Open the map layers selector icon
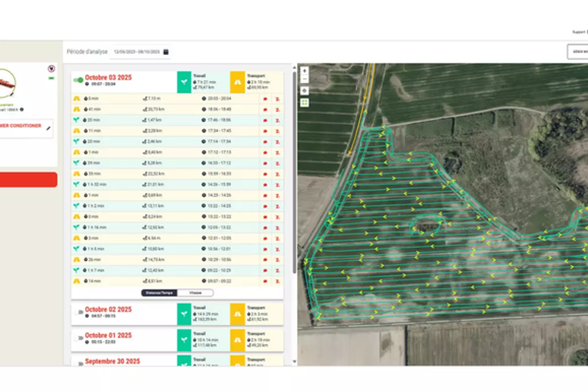 pyautogui.click(x=304, y=103)
